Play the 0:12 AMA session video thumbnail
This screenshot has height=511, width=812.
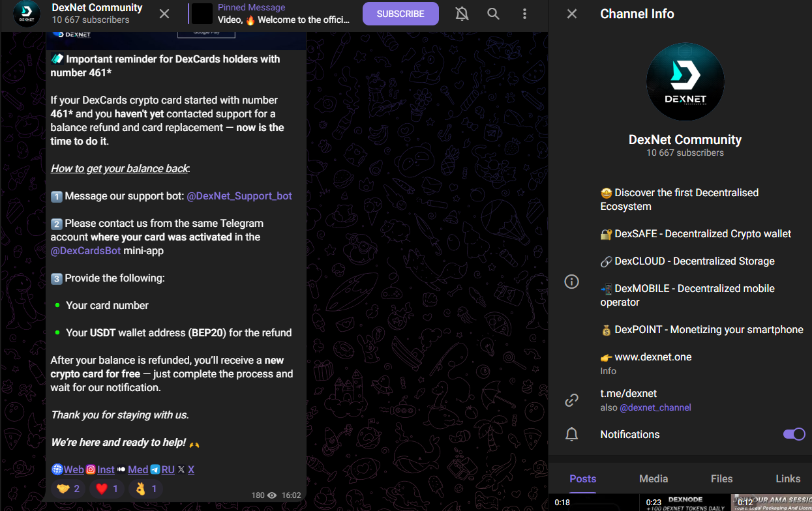click(772, 503)
